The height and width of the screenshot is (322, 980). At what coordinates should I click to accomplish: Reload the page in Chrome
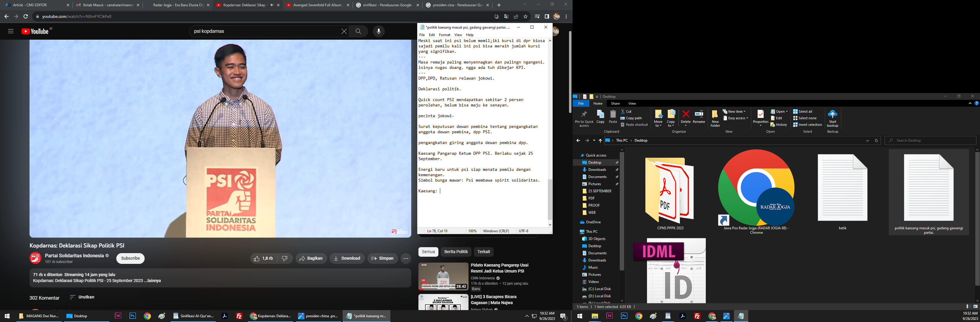(25, 16)
